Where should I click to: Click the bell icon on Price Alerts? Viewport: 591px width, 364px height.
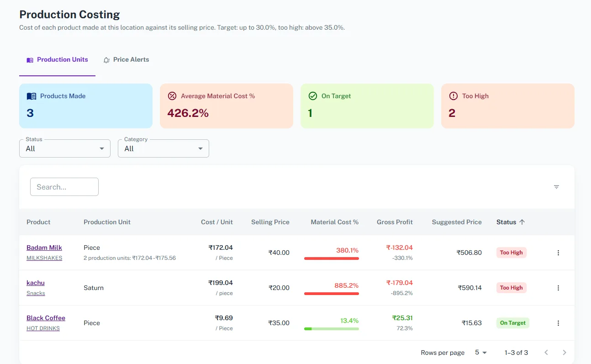106,60
